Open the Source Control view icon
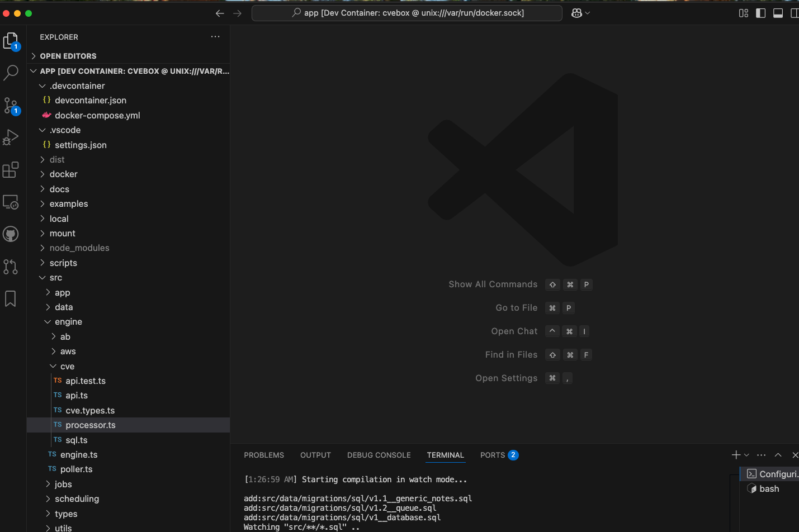The image size is (799, 532). (11, 106)
